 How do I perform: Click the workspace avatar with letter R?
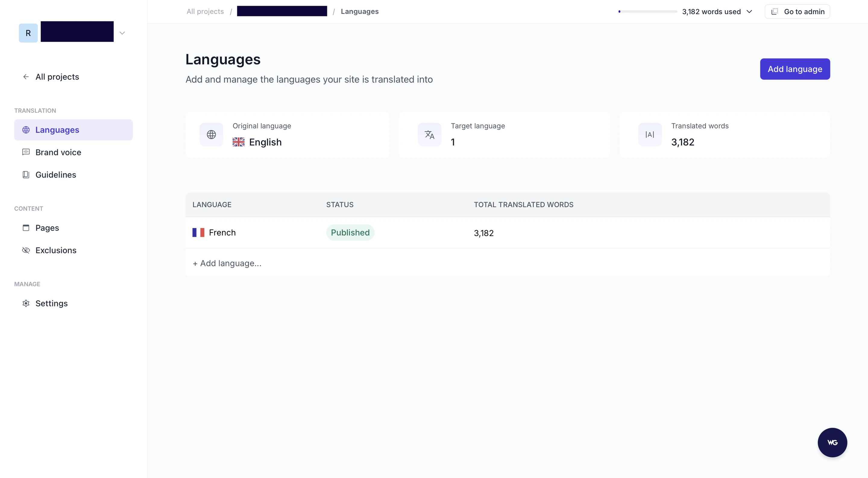pyautogui.click(x=28, y=33)
